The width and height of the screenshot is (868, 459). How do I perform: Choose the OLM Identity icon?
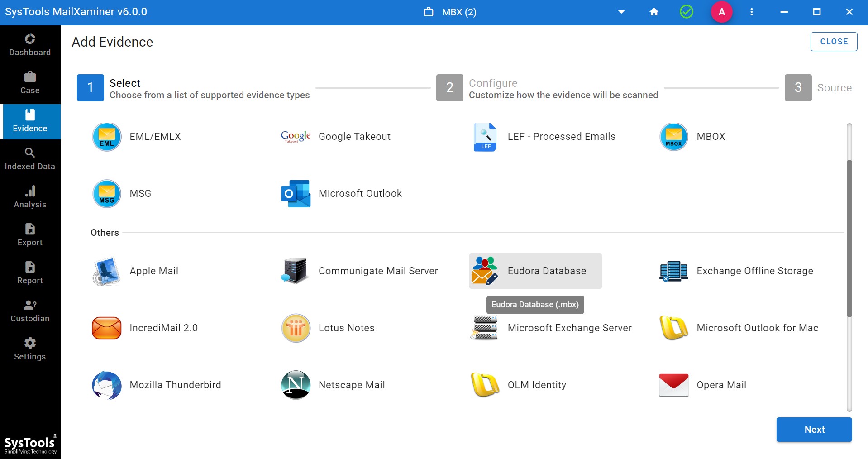coord(485,385)
